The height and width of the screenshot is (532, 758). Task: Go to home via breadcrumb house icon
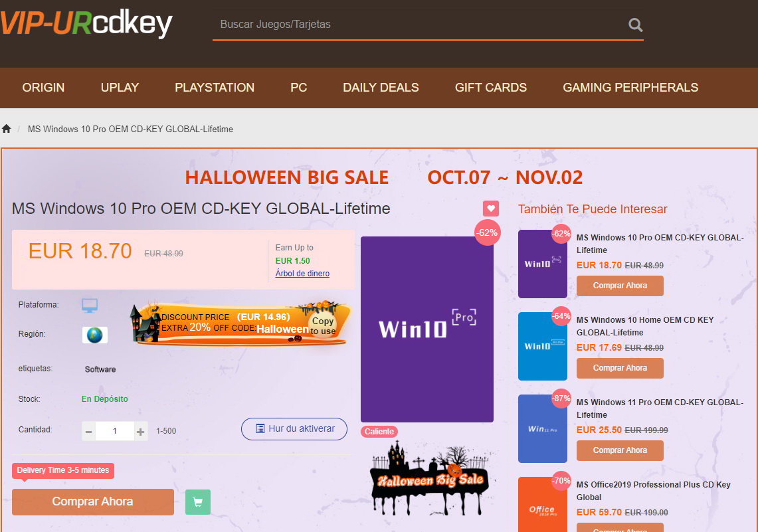[x=6, y=129]
